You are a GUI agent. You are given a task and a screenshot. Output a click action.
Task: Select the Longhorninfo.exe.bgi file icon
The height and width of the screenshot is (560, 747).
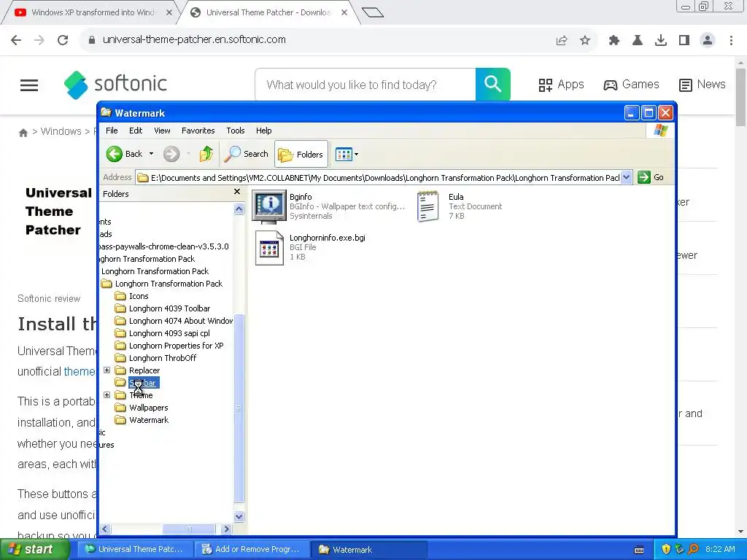269,248
